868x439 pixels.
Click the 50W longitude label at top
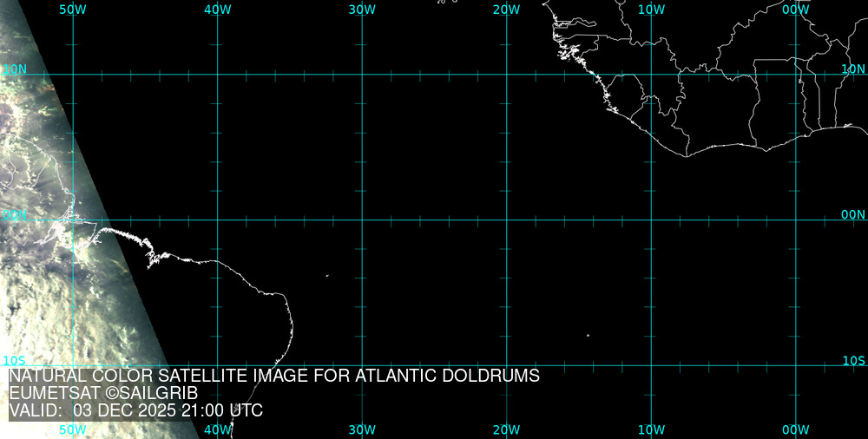[73, 10]
